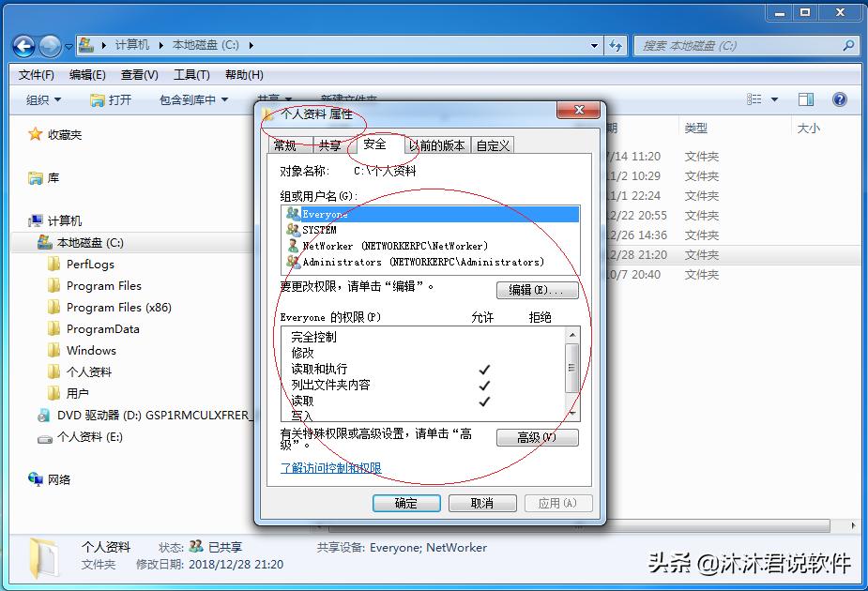Click the Back navigation arrow
Screen dimensions: 868x591
(x=23, y=45)
